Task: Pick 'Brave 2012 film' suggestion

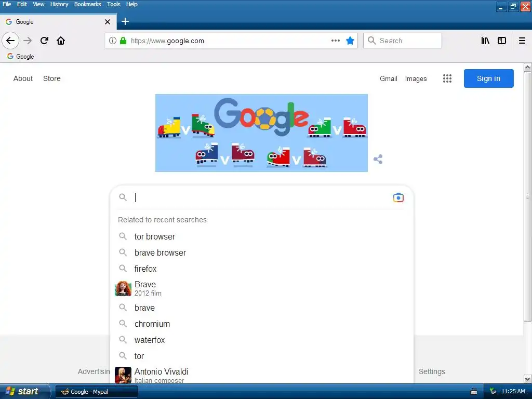Action: click(x=262, y=288)
